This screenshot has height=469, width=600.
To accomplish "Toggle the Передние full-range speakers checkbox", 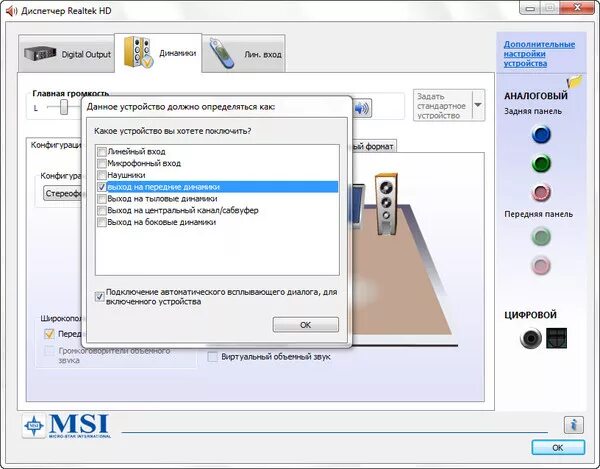I will [49, 334].
